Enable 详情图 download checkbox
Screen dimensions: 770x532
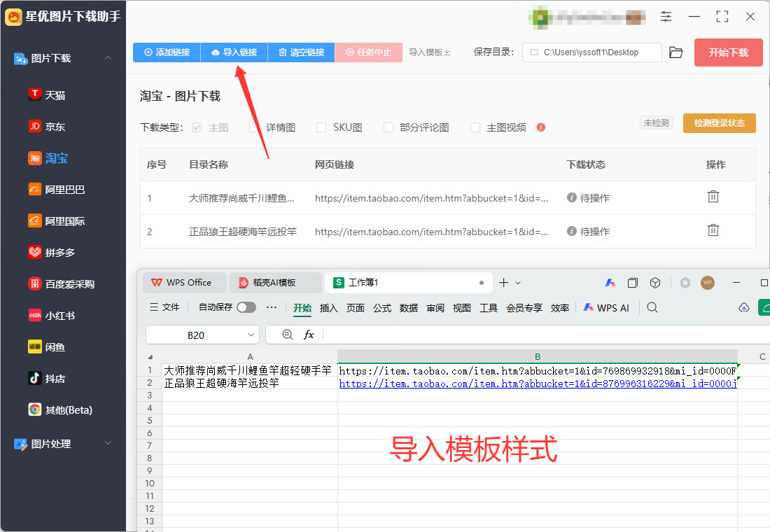[x=254, y=127]
